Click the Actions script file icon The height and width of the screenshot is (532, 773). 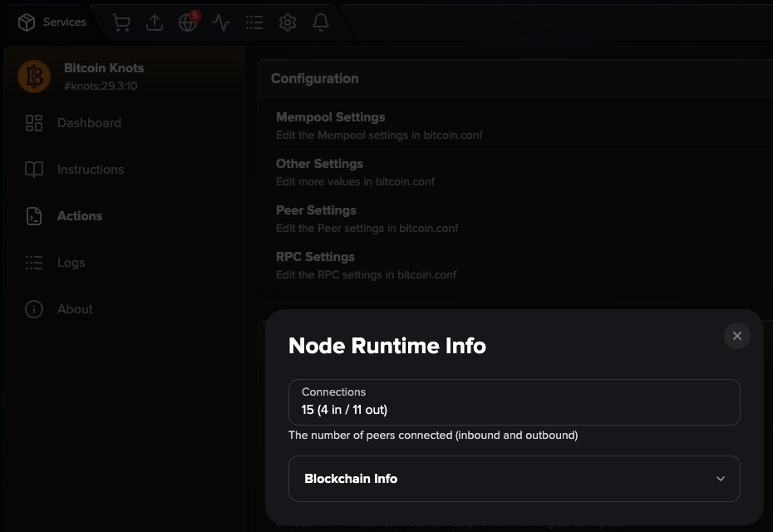pos(34,216)
